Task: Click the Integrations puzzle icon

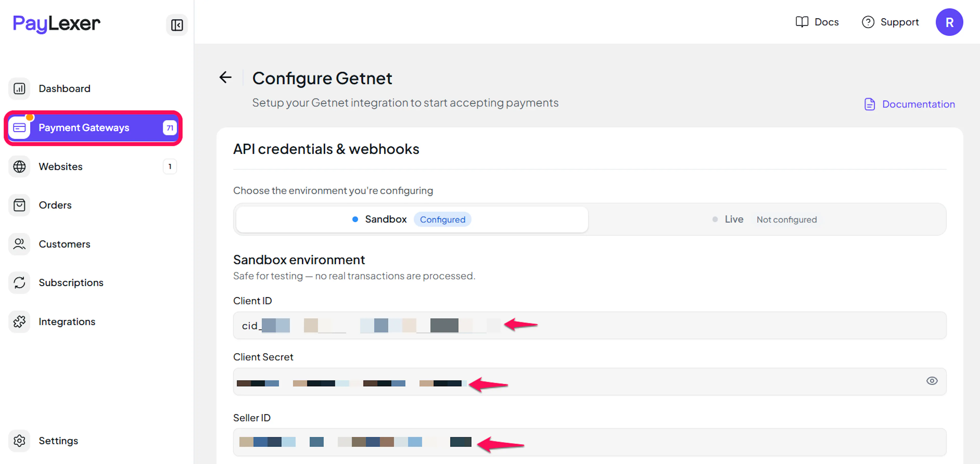Action: click(19, 322)
